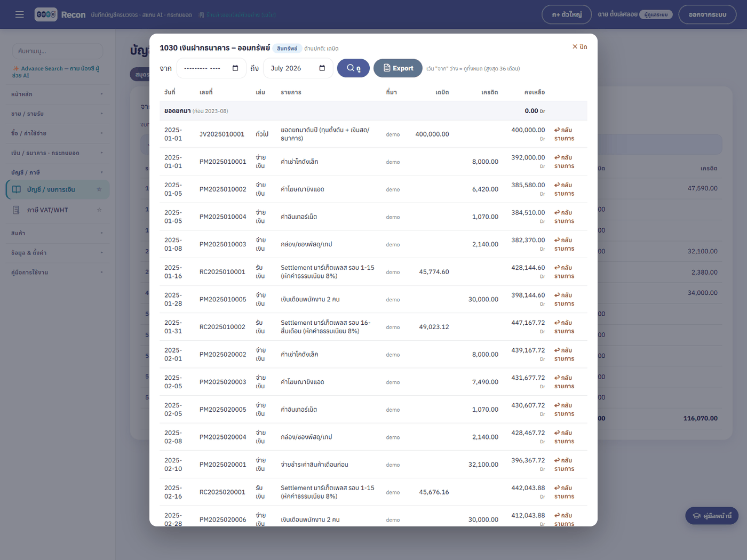The height and width of the screenshot is (560, 747).
Task: Expand the เงิน / ธนาคาร · กระทบยอด section
Action: pyautogui.click(x=57, y=153)
